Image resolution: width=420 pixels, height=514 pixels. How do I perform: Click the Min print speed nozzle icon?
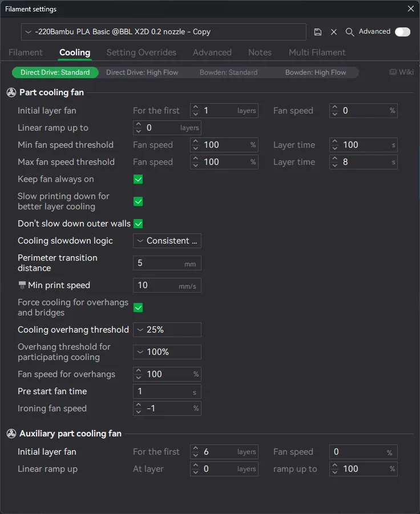pyautogui.click(x=22, y=285)
